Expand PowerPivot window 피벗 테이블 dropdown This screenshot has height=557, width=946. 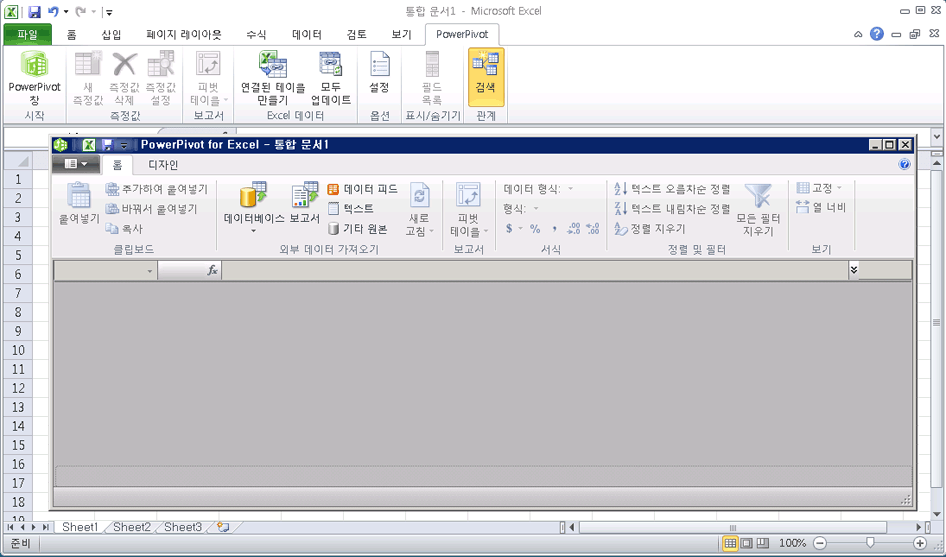tap(486, 231)
